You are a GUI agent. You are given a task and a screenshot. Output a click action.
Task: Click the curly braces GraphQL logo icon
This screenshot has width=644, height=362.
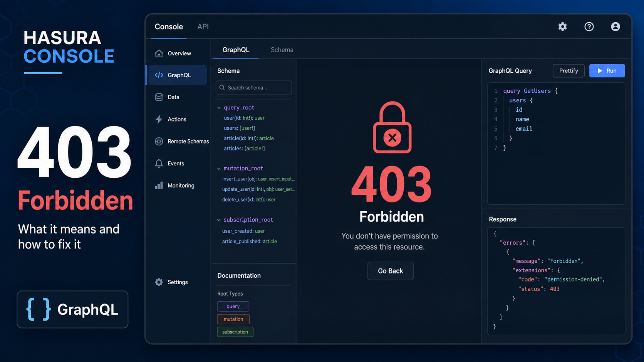pyautogui.click(x=38, y=309)
